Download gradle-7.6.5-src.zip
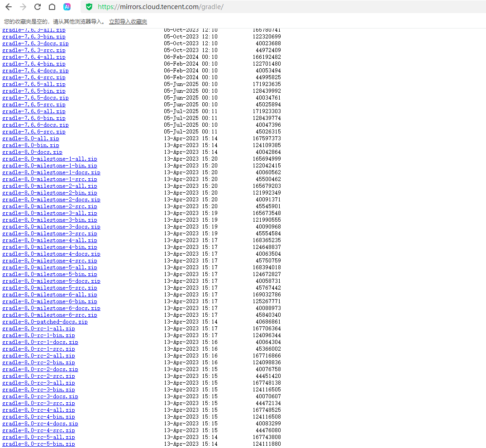This screenshot has width=486, height=448. pos(34,105)
